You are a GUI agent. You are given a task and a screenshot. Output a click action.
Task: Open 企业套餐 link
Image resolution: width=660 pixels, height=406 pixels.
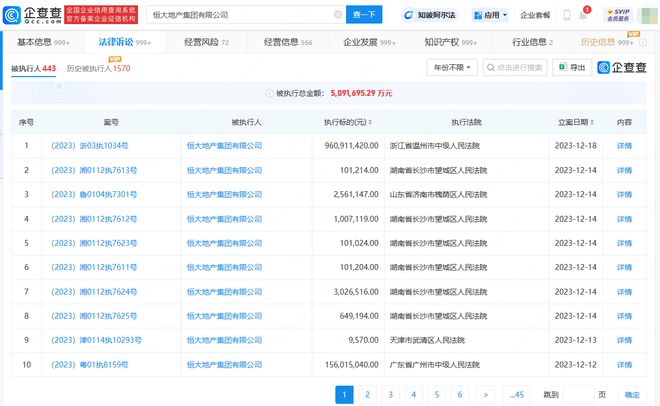point(535,15)
